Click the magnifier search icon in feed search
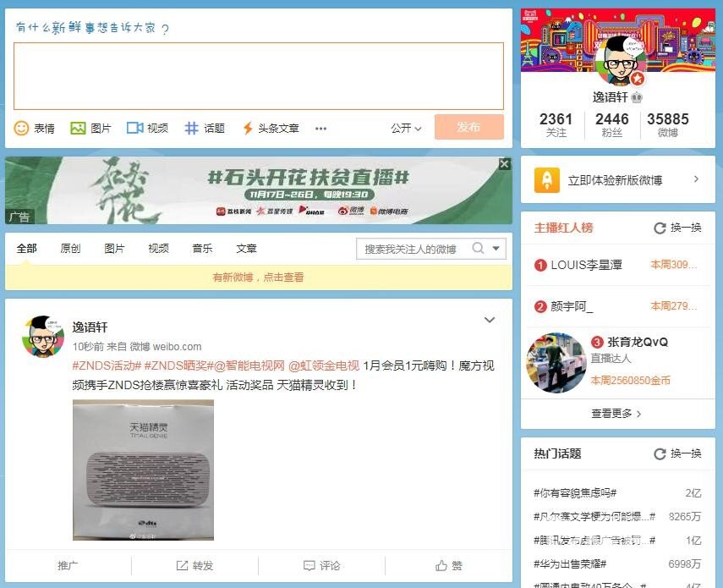723x588 pixels. point(478,248)
